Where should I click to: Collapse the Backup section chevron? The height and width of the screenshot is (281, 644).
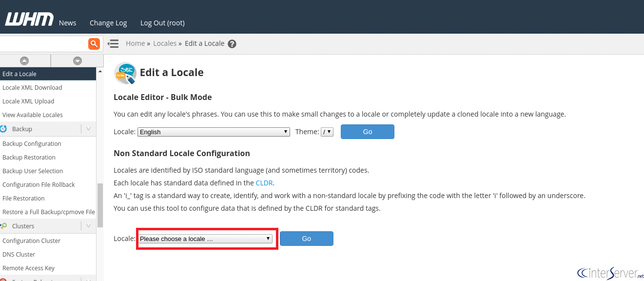click(x=88, y=129)
